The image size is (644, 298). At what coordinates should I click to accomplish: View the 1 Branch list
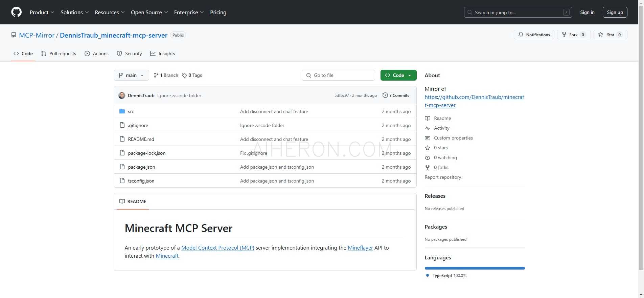tap(166, 75)
